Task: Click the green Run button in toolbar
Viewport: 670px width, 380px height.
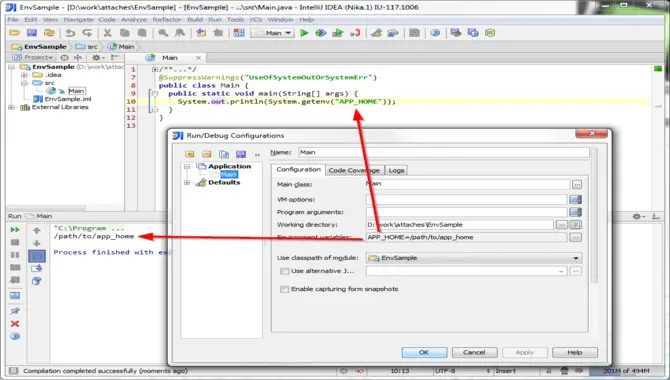Action: click(x=304, y=33)
